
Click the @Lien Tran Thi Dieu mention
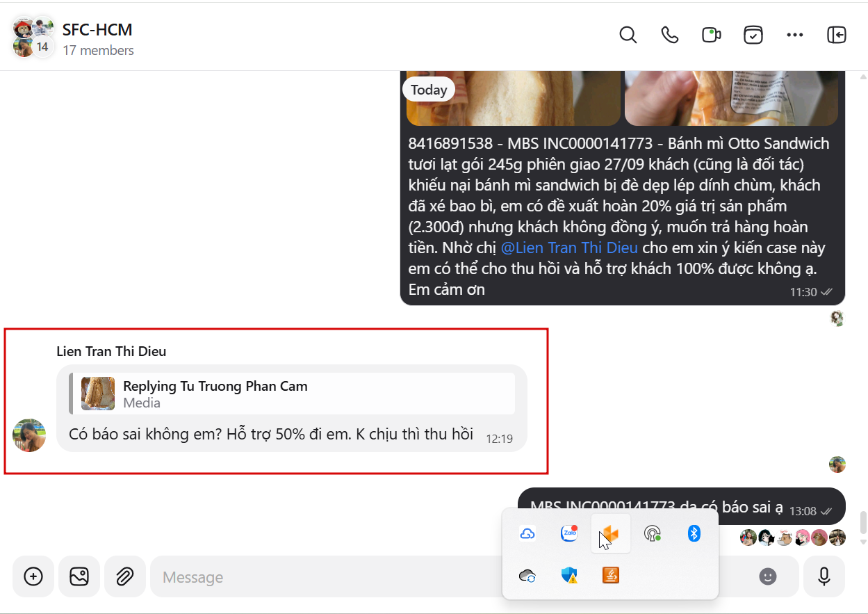pos(571,248)
